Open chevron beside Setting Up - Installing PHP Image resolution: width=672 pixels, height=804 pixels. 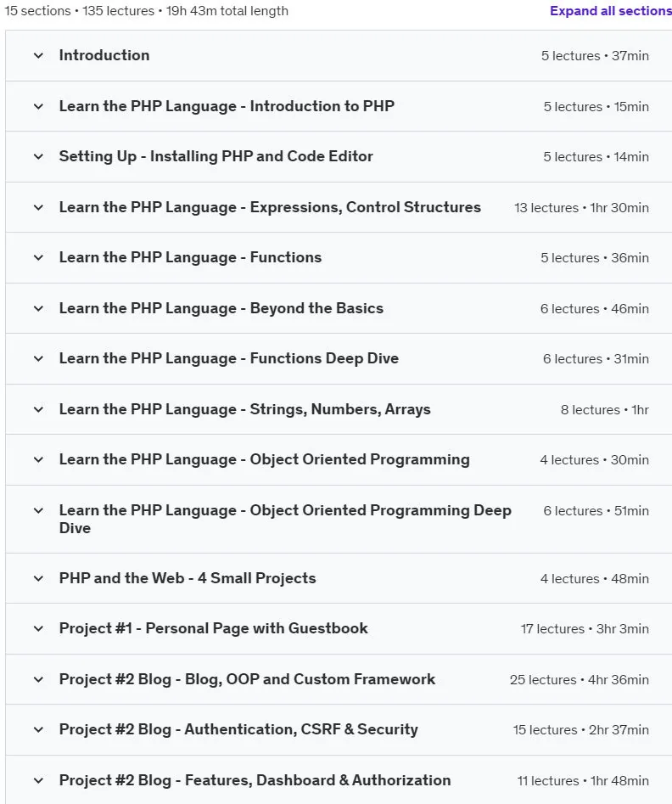pos(38,156)
